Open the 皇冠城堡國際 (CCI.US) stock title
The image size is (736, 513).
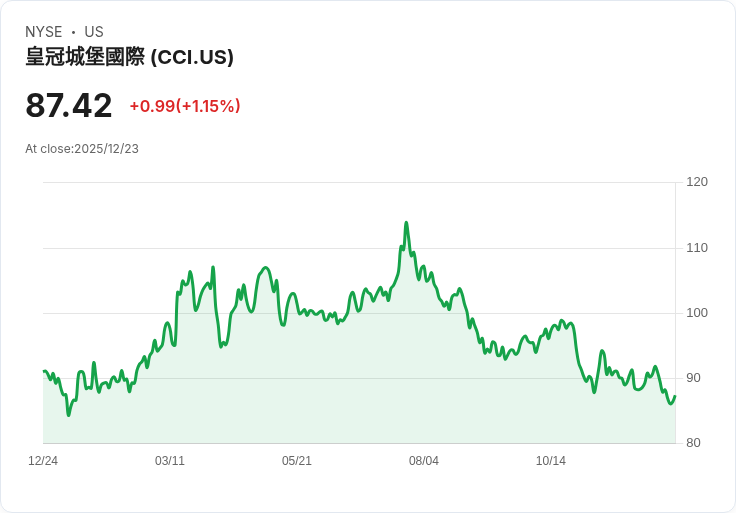[x=129, y=57]
